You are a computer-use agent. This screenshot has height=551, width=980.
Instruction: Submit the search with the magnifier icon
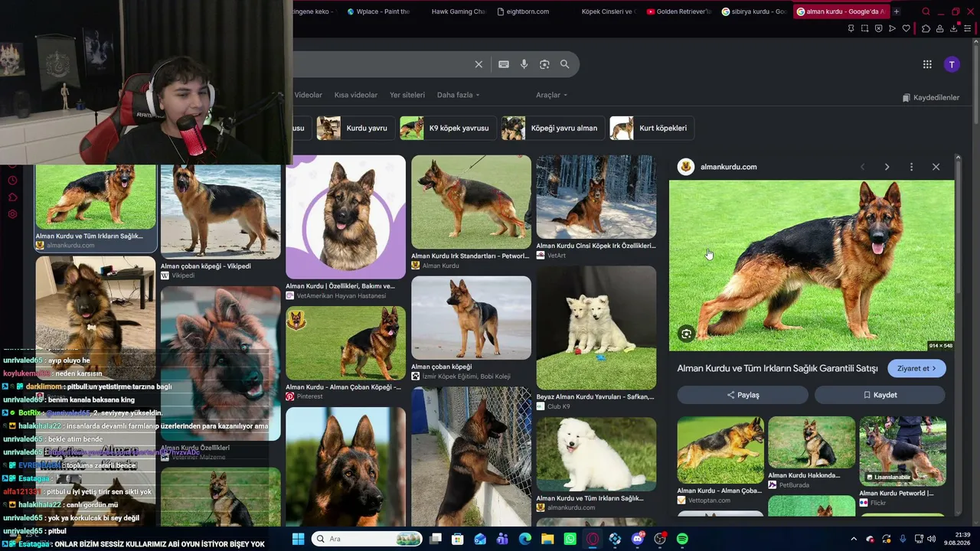click(565, 64)
